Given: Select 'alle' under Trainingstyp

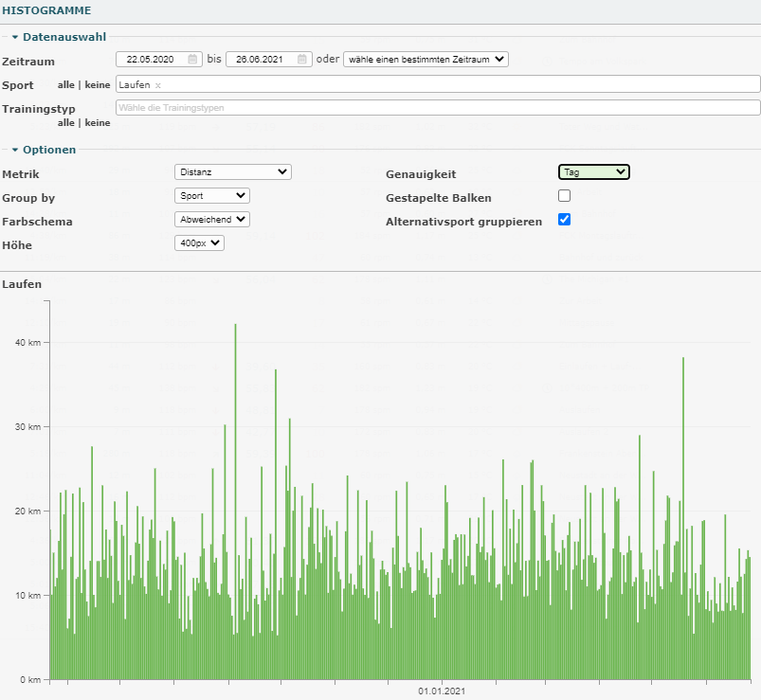Looking at the screenshot, I should pos(66,122).
